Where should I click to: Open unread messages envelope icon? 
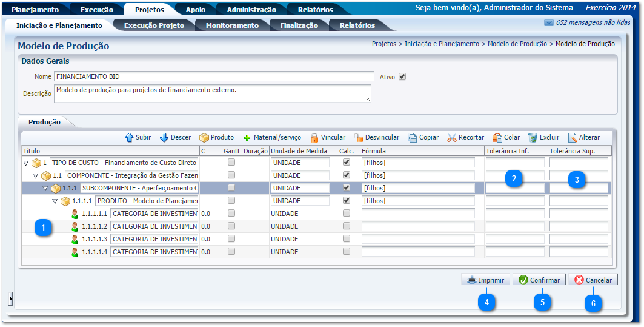tap(549, 23)
